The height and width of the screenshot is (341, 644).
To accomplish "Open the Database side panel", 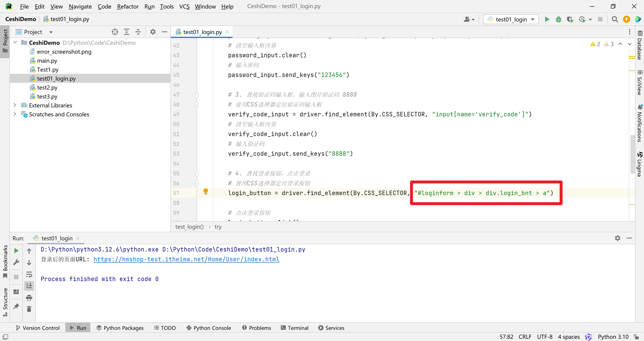I will 640,45.
